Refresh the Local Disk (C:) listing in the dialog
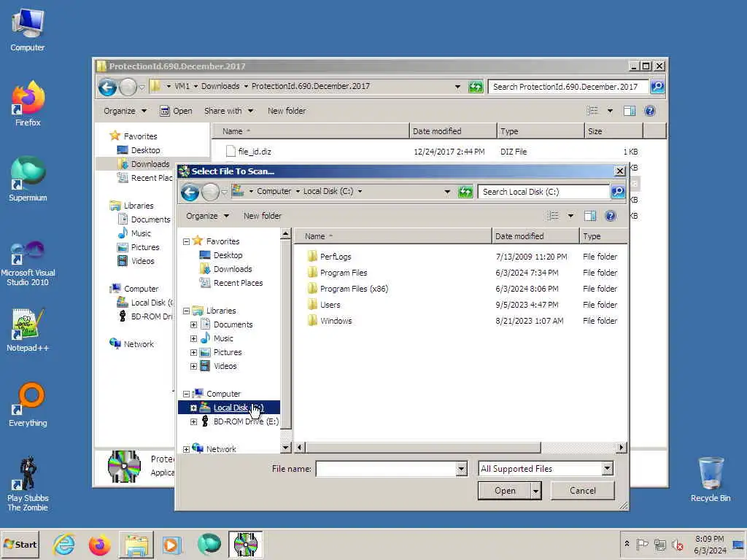This screenshot has height=560, width=747. coord(465,192)
